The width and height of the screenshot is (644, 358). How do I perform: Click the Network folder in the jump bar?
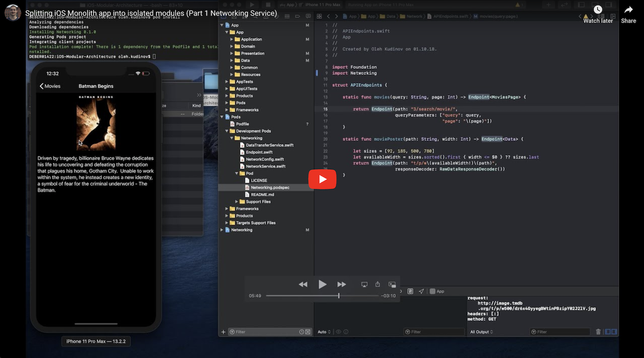click(411, 16)
